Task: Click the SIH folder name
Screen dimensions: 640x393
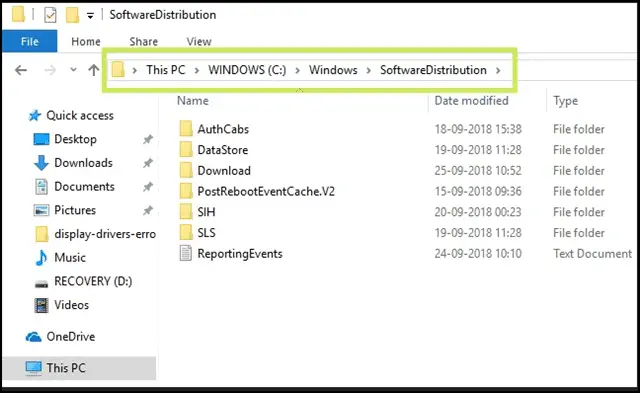Action: coord(206,212)
